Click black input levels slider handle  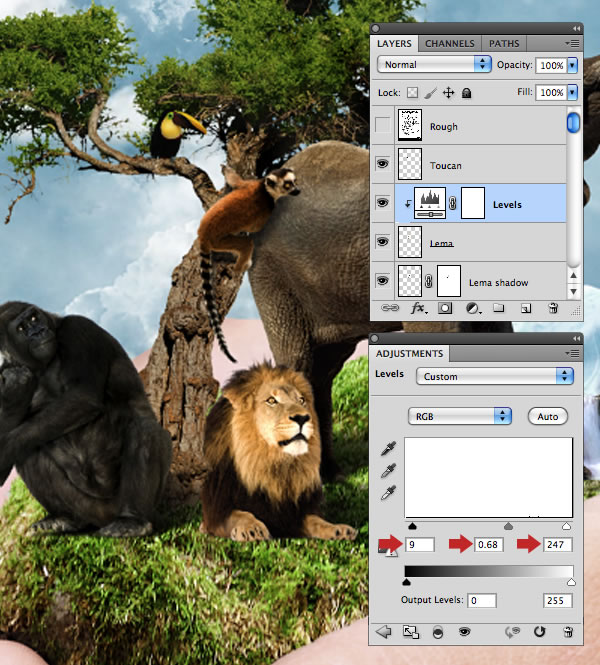tap(412, 526)
